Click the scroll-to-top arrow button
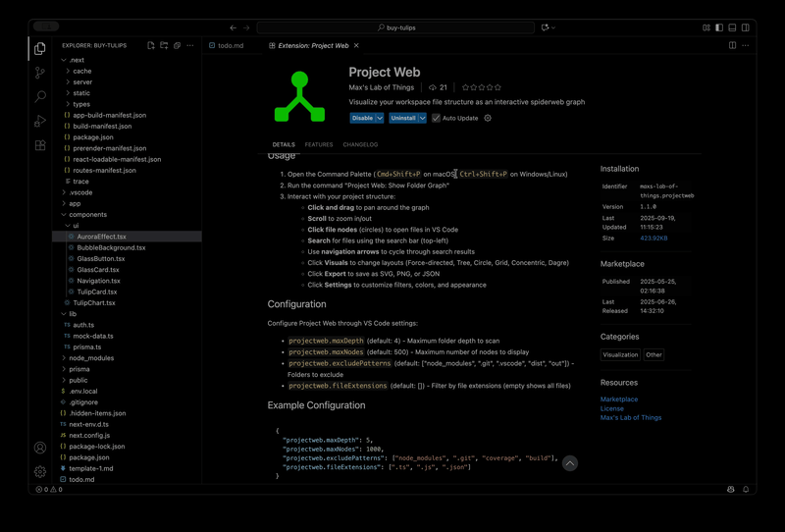The width and height of the screenshot is (785, 532). coord(570,463)
